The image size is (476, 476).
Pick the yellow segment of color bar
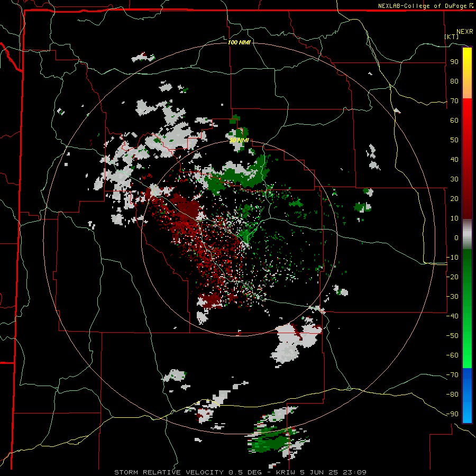click(x=467, y=73)
